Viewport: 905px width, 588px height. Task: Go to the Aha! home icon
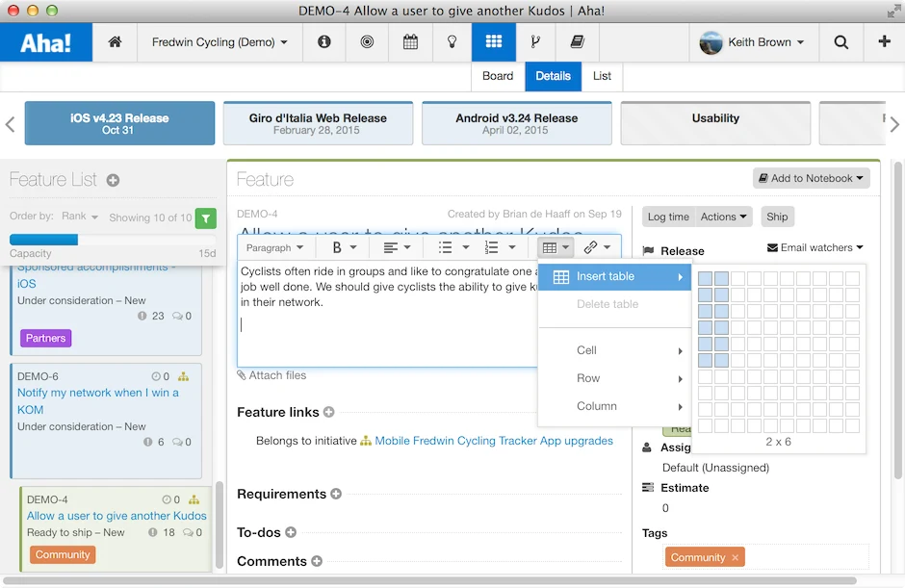(115, 41)
